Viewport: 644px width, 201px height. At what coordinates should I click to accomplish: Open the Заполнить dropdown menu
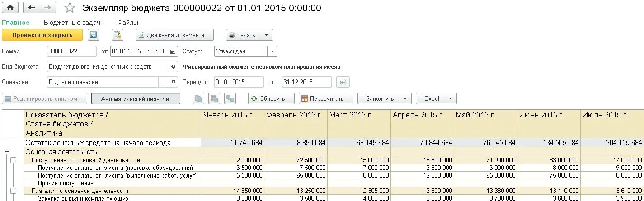coord(385,98)
